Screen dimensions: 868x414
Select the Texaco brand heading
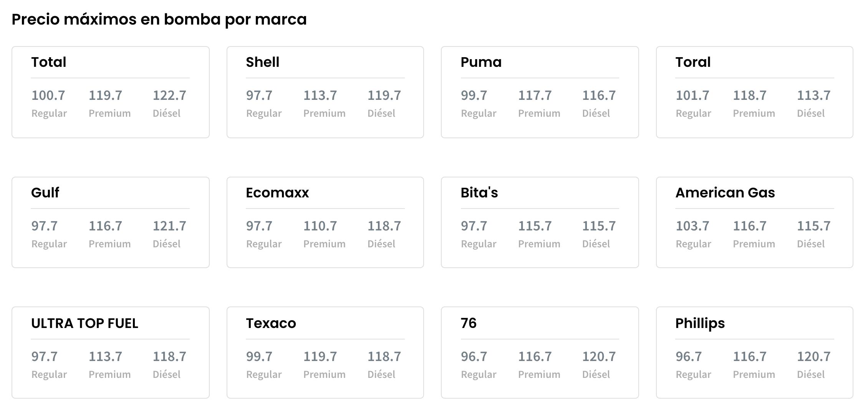click(x=271, y=323)
